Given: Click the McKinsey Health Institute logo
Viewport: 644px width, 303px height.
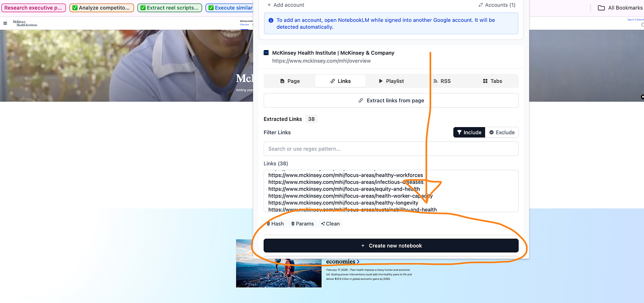Looking at the screenshot, I should (x=25, y=23).
